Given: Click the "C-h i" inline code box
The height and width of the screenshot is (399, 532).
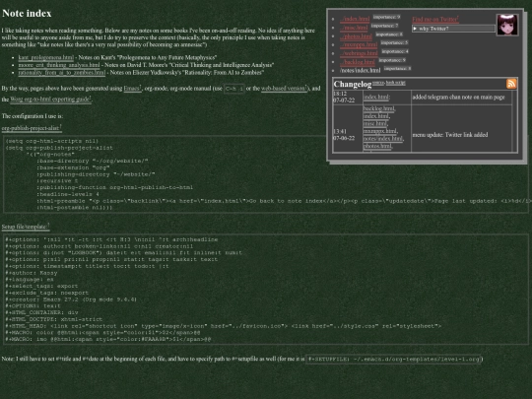Looking at the screenshot, I should pyautogui.click(x=234, y=89).
